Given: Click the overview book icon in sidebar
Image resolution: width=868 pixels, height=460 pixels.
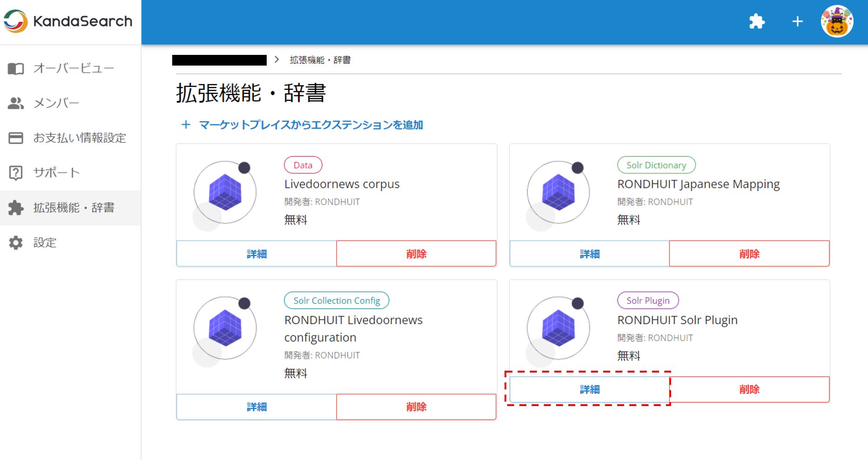Looking at the screenshot, I should coord(16,69).
